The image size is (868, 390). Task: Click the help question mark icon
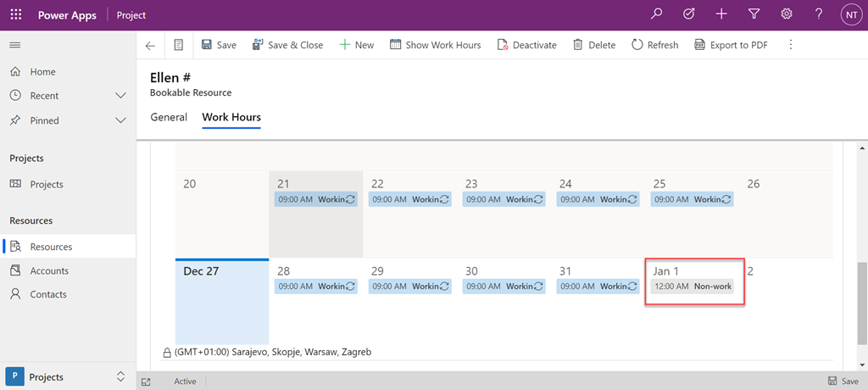pos(818,14)
